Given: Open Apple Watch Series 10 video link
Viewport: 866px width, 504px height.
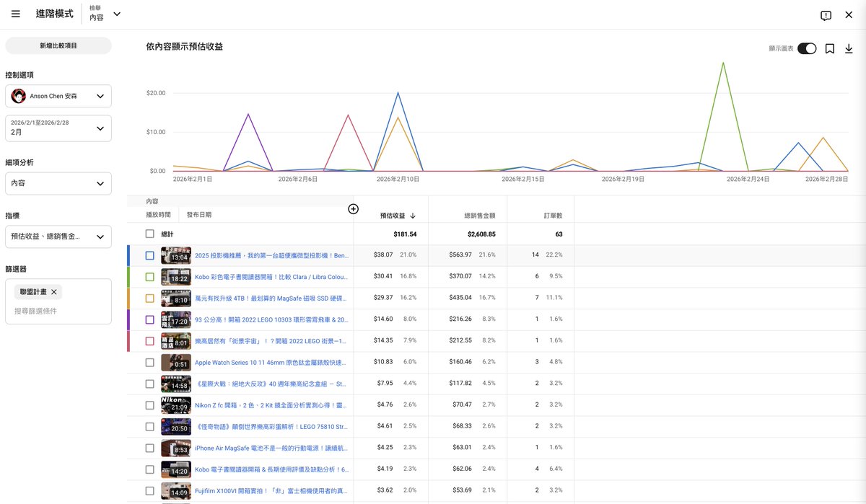Looking at the screenshot, I should coord(271,363).
